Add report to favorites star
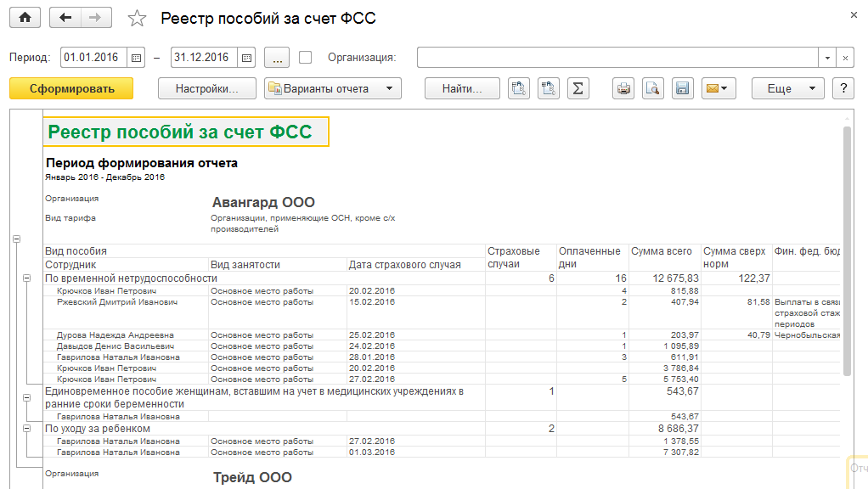 coord(137,19)
